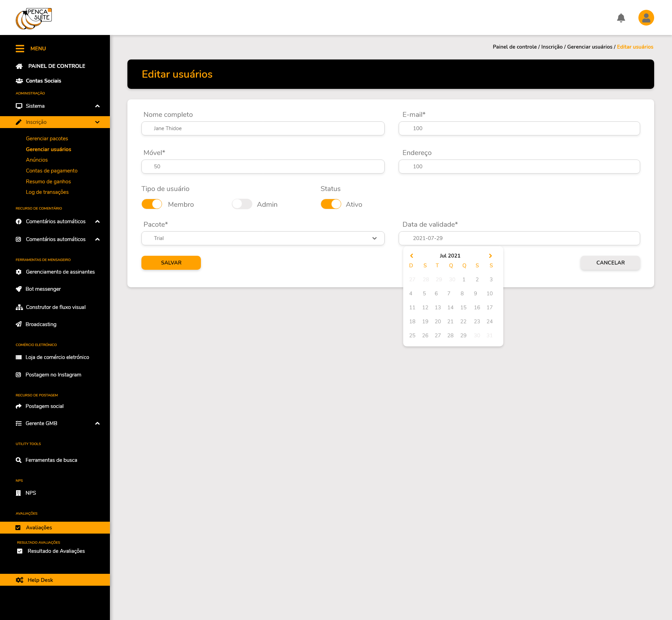This screenshot has width=672, height=620.
Task: Enable the Admin user type switch
Action: [x=242, y=204]
